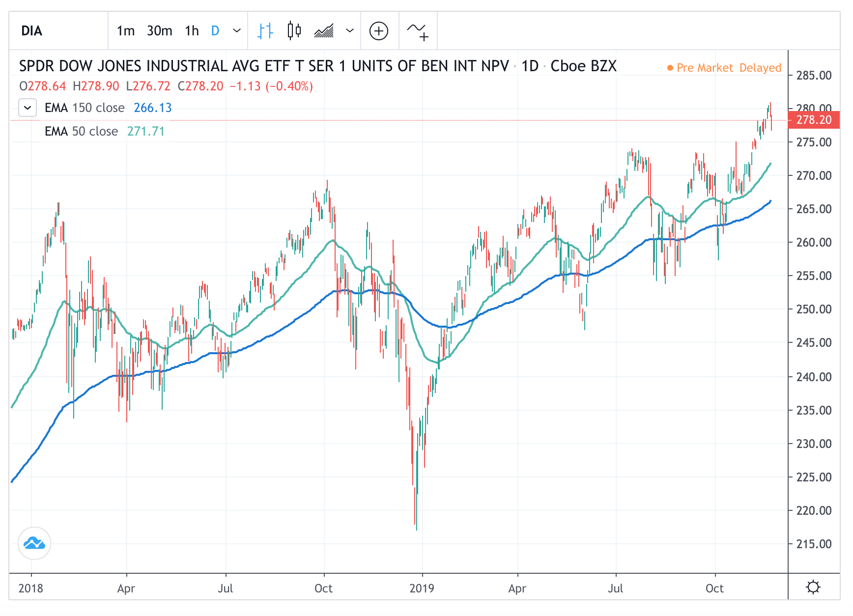
Task: Click the EMA 150 value 266.13
Action: [x=153, y=108]
